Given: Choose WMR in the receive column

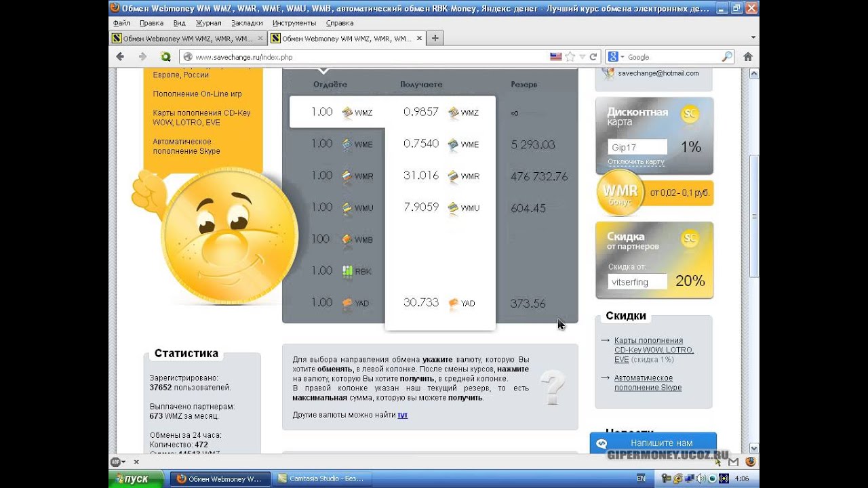Looking at the screenshot, I should (441, 176).
